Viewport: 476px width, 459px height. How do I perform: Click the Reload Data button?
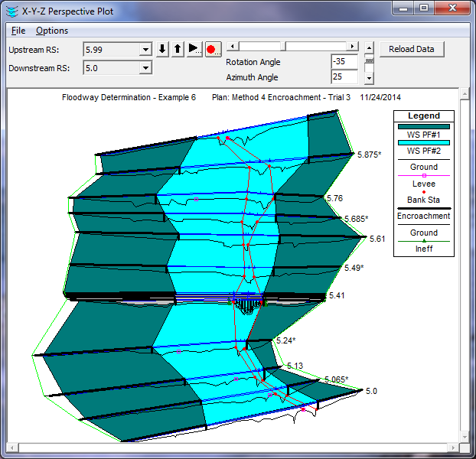tap(412, 49)
